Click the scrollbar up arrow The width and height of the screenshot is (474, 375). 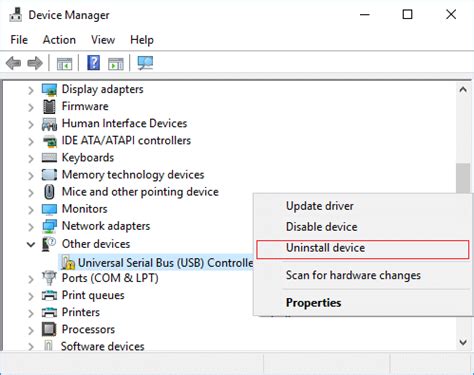[x=463, y=90]
